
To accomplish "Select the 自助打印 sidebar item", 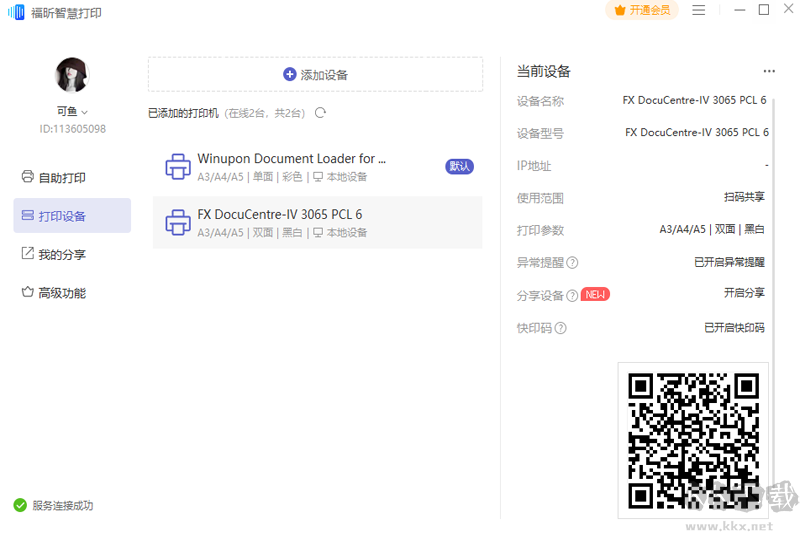I will [72, 177].
